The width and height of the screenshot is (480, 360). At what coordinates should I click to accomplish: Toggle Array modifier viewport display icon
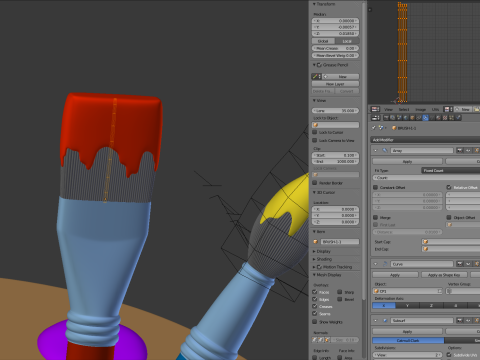[x=468, y=151]
